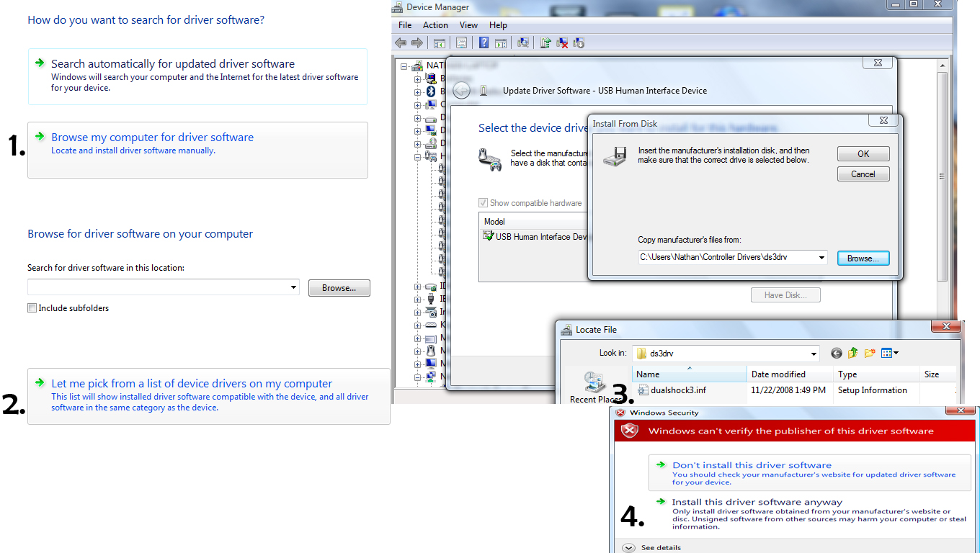Close the Locate File dialog
This screenshot has width=980, height=553.
946,327
